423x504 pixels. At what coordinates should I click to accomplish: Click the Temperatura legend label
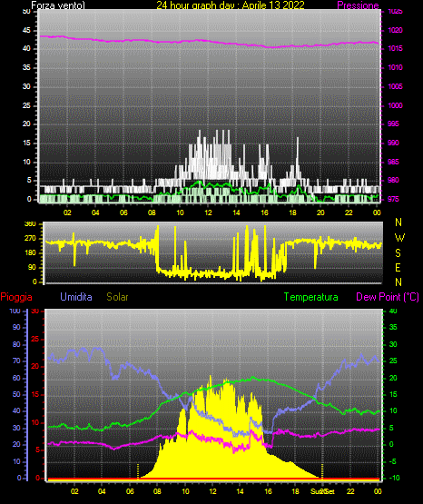(x=311, y=297)
